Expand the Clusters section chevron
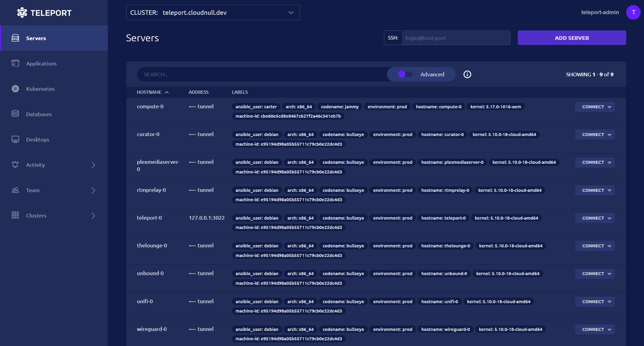644x346 pixels. point(93,216)
